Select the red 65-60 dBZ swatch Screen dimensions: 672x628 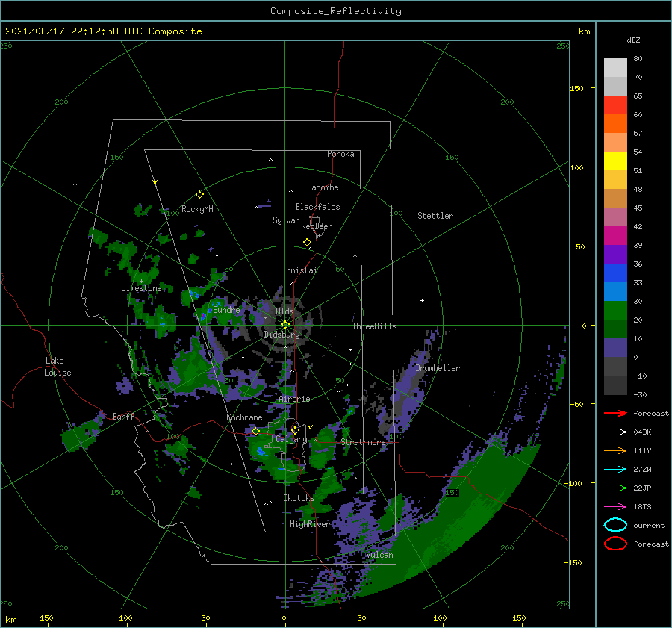click(x=615, y=105)
